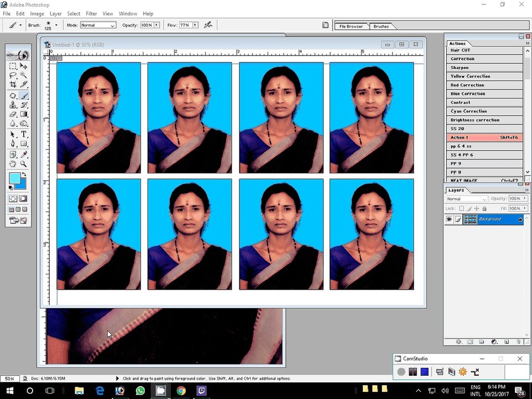The height and width of the screenshot is (399, 532).
Task: Enable airbrush option in options bar
Action: pyautogui.click(x=208, y=25)
